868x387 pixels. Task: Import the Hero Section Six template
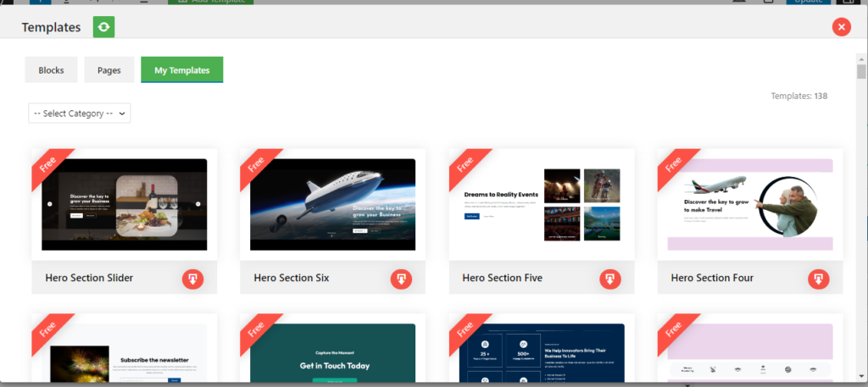click(401, 279)
